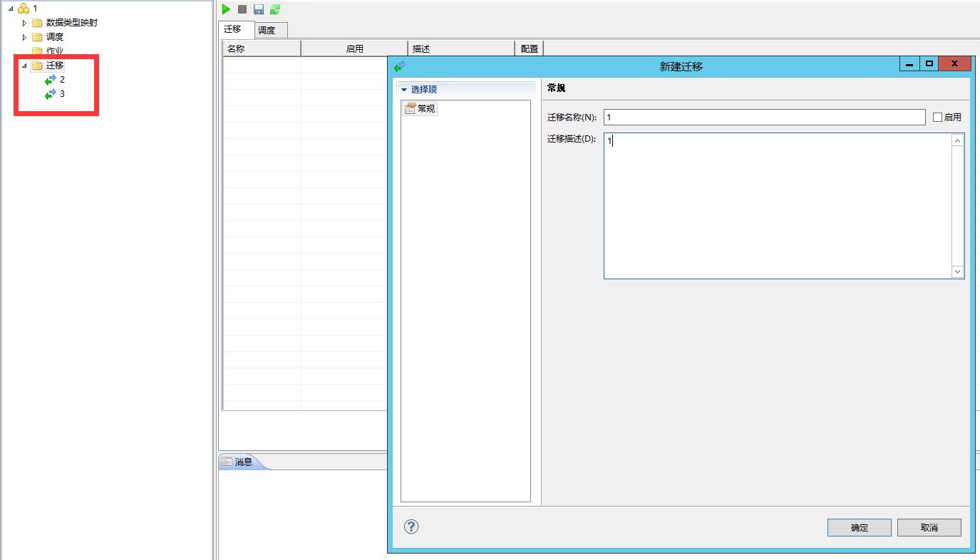This screenshot has width=980, height=560.
Task: Expand the 数据类型映射 node
Action: click(24, 23)
